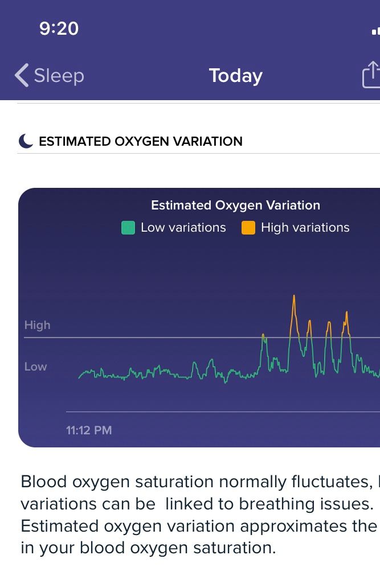Tap the crescent moon icon
This screenshot has width=380, height=588.
[26, 141]
